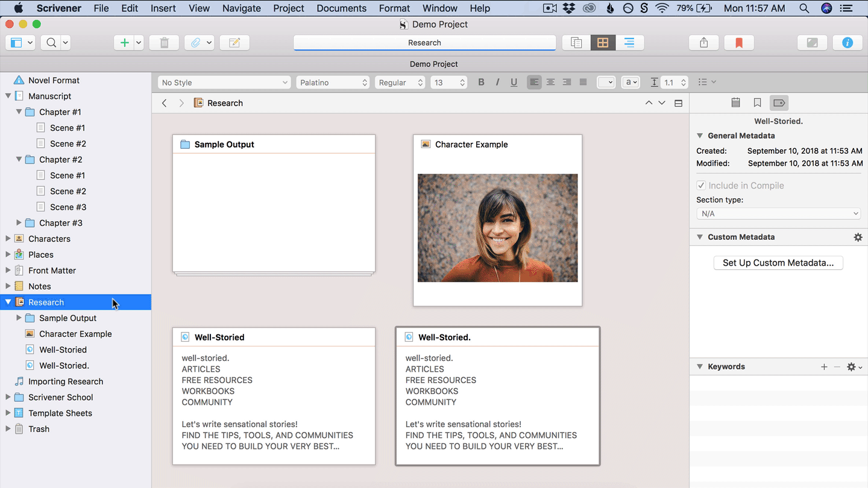The image size is (868, 488).
Task: Collapse General Metadata section
Action: 700,136
